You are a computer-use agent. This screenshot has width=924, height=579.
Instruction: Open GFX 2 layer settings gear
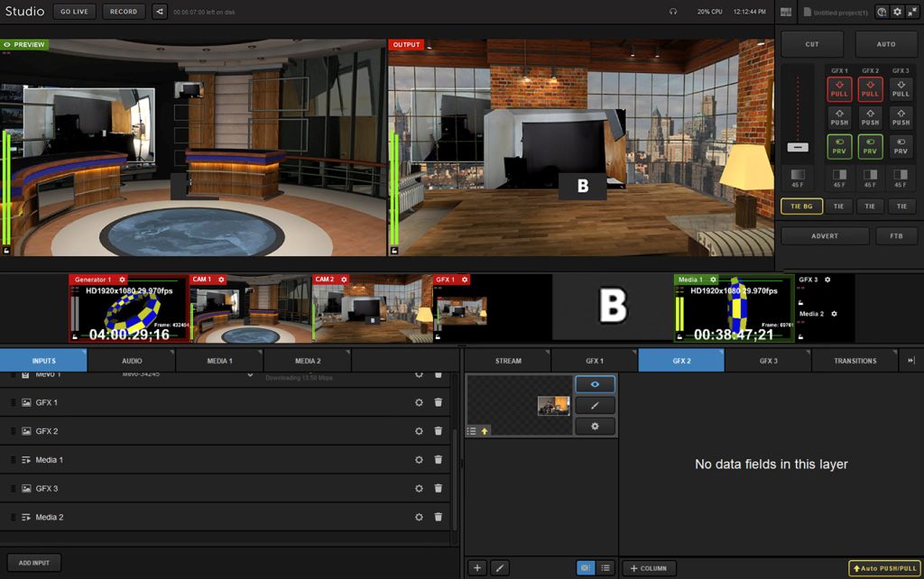(x=595, y=427)
